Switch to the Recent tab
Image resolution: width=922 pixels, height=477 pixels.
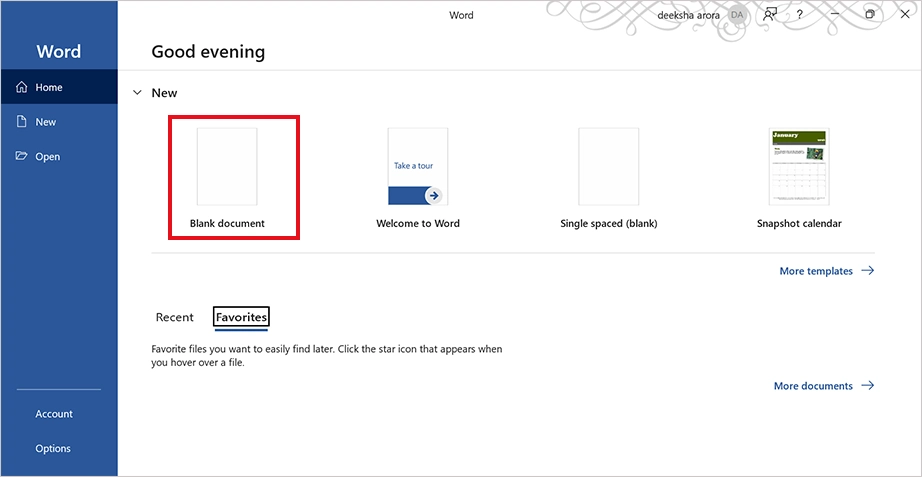174,317
